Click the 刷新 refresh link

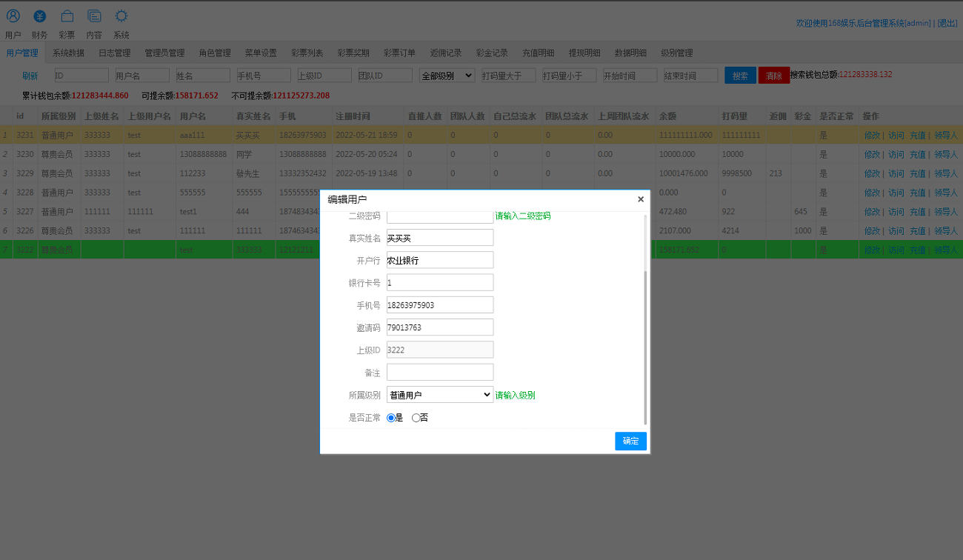[x=30, y=76]
